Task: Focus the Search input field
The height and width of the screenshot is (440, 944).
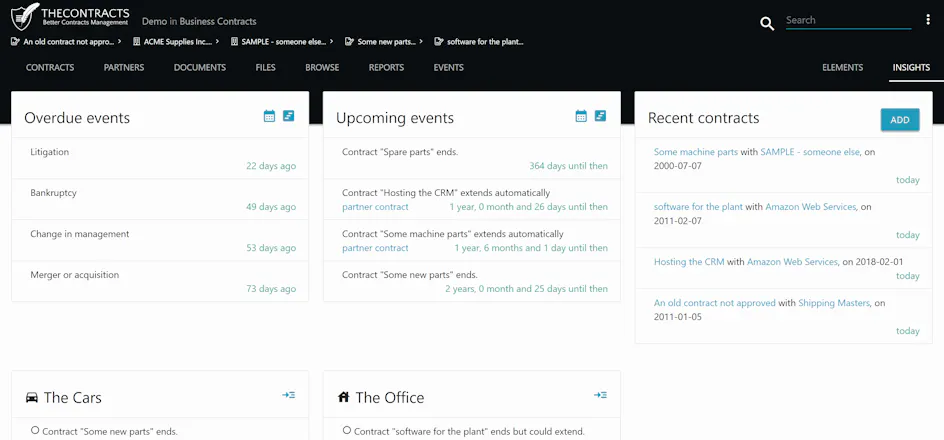Action: 848,20
